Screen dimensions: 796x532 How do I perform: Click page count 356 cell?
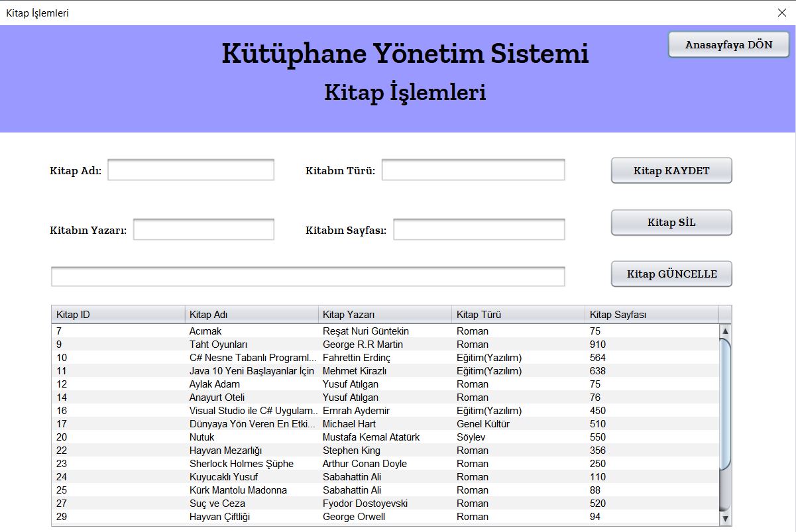click(652, 451)
